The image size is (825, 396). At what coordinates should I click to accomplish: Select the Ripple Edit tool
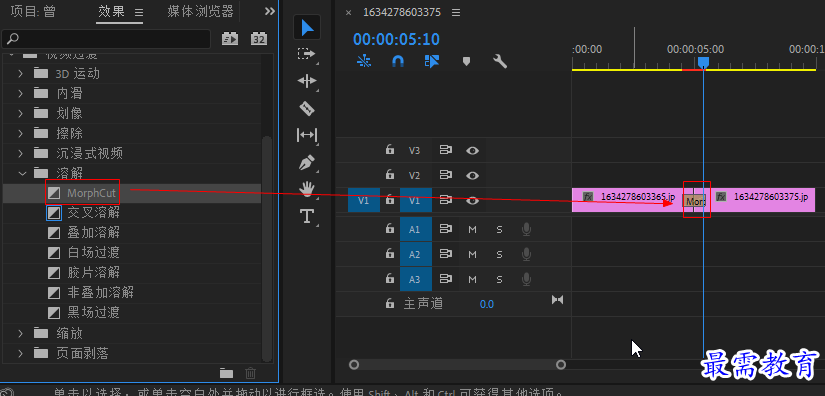tap(307, 81)
